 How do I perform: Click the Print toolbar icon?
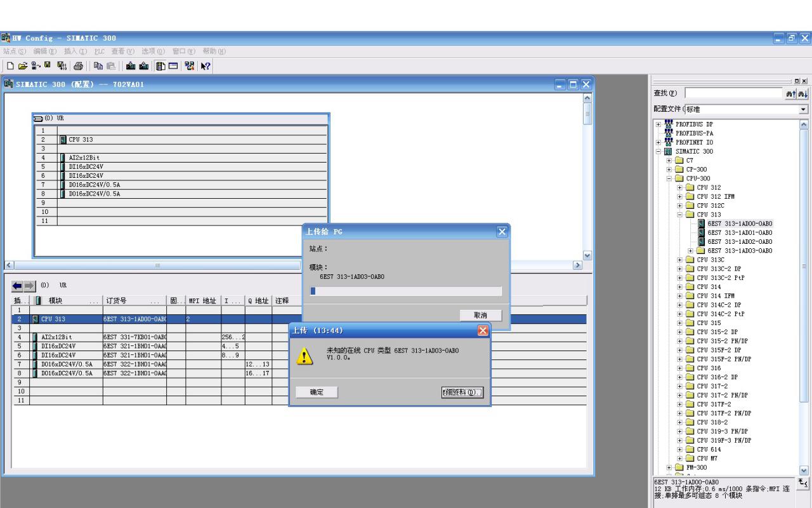[x=78, y=66]
